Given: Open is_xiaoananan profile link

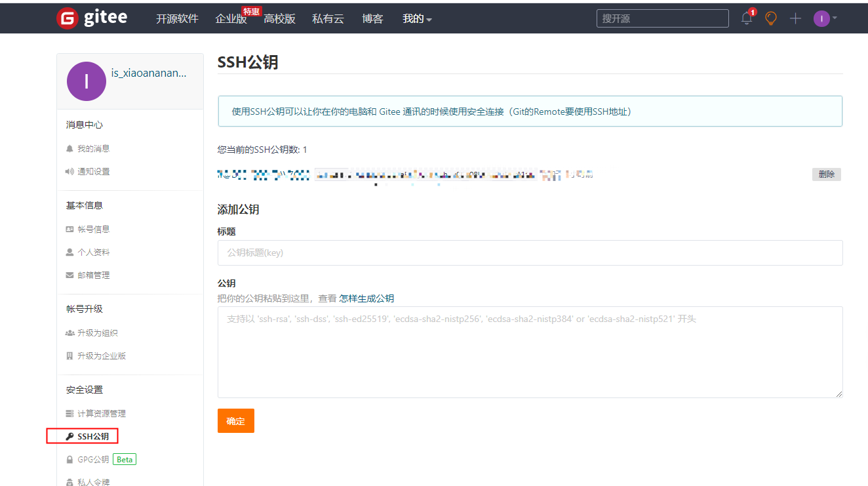Looking at the screenshot, I should point(149,73).
